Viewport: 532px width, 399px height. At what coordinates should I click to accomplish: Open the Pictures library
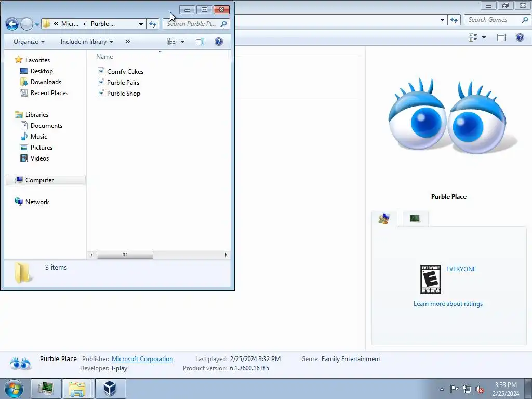click(x=42, y=147)
